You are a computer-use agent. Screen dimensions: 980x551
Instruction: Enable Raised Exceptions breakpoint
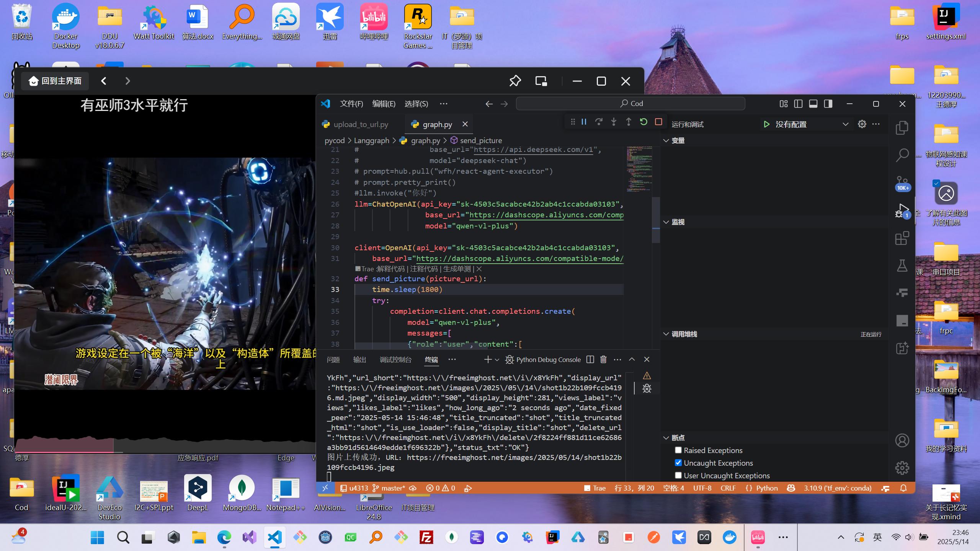[x=678, y=450]
